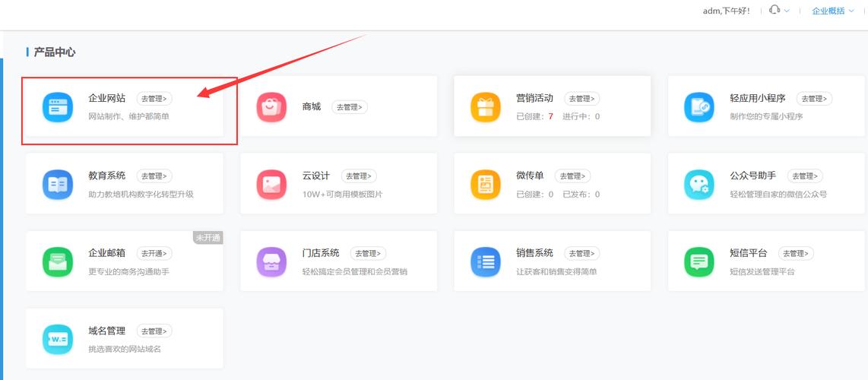The height and width of the screenshot is (380, 868).
Task: Click 去开通 to activate 企业邮箱
Action: point(154,254)
